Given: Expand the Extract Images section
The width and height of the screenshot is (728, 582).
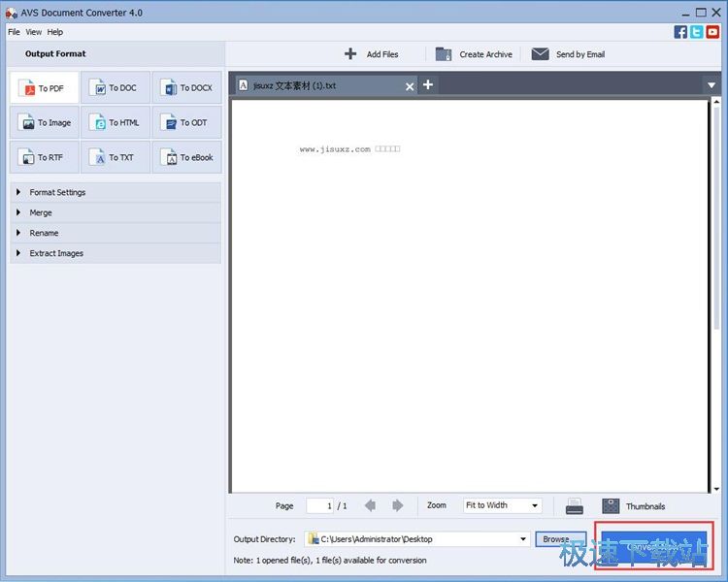Looking at the screenshot, I should click(x=56, y=253).
